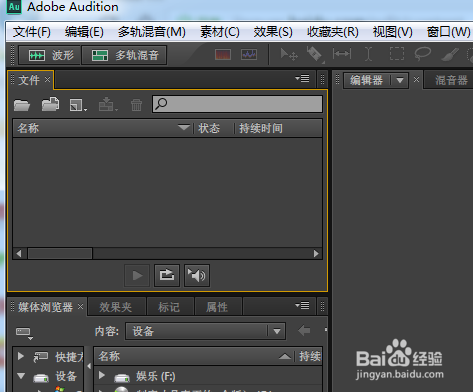Click the New File icon

(x=78, y=105)
